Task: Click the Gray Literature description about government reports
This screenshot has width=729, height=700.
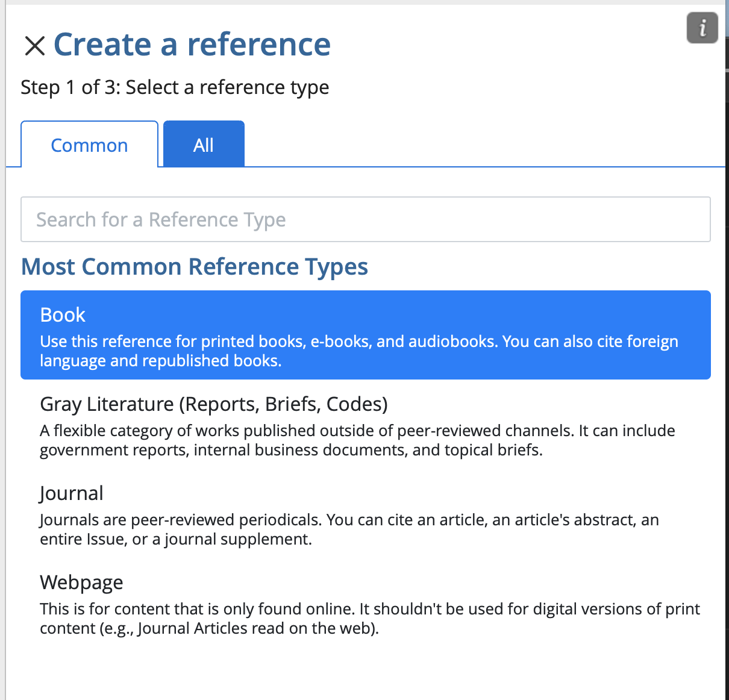Action: click(357, 440)
